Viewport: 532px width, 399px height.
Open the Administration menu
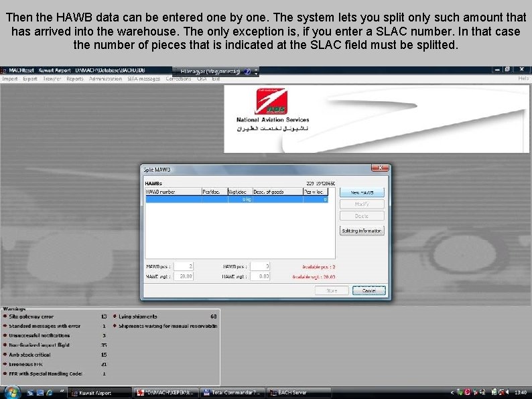105,78
